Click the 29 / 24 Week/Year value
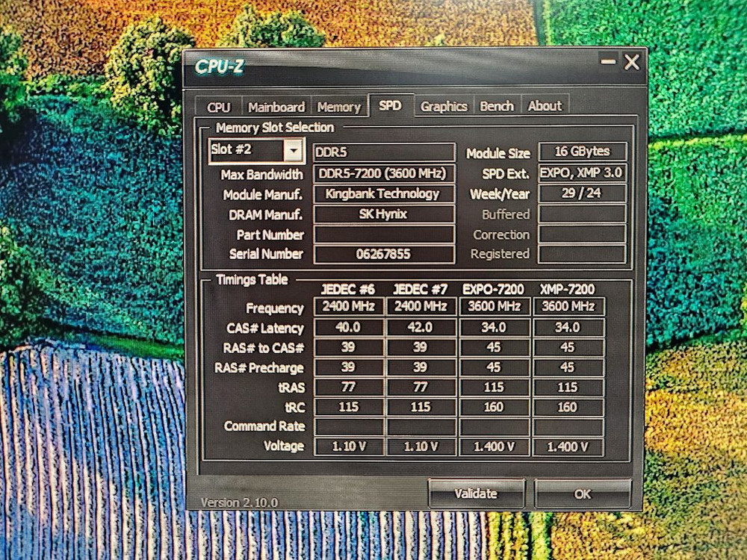The height and width of the screenshot is (560, 747). [x=583, y=193]
